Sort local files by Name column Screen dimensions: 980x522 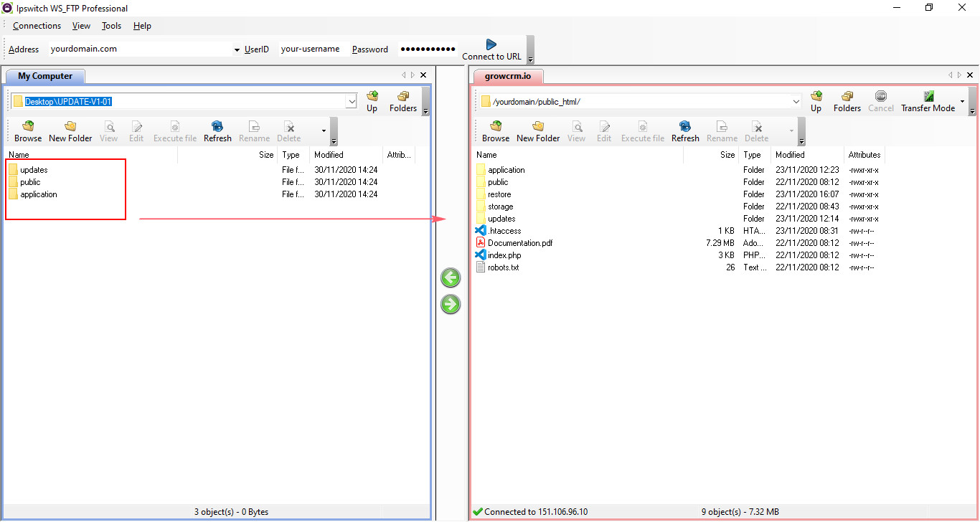[x=91, y=155]
